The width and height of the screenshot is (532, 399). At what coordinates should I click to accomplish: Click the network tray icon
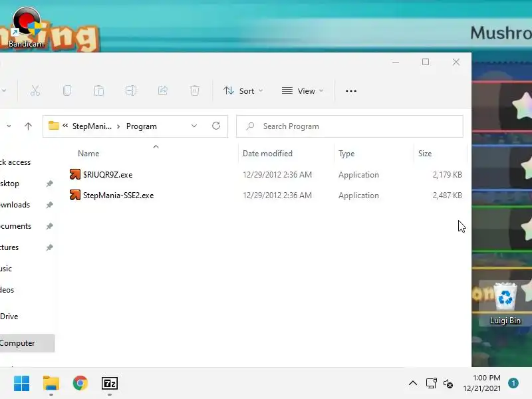431,384
